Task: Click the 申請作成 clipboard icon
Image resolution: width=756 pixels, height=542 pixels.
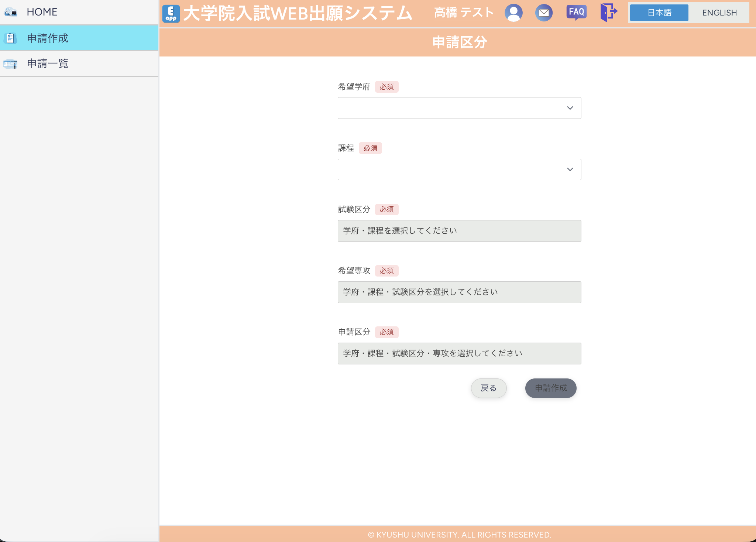Action: coord(11,38)
